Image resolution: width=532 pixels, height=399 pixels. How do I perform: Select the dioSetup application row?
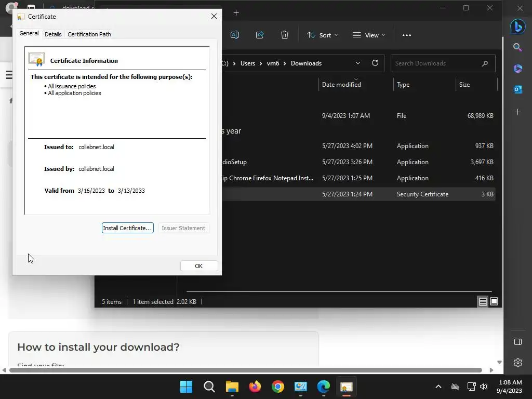click(358, 162)
